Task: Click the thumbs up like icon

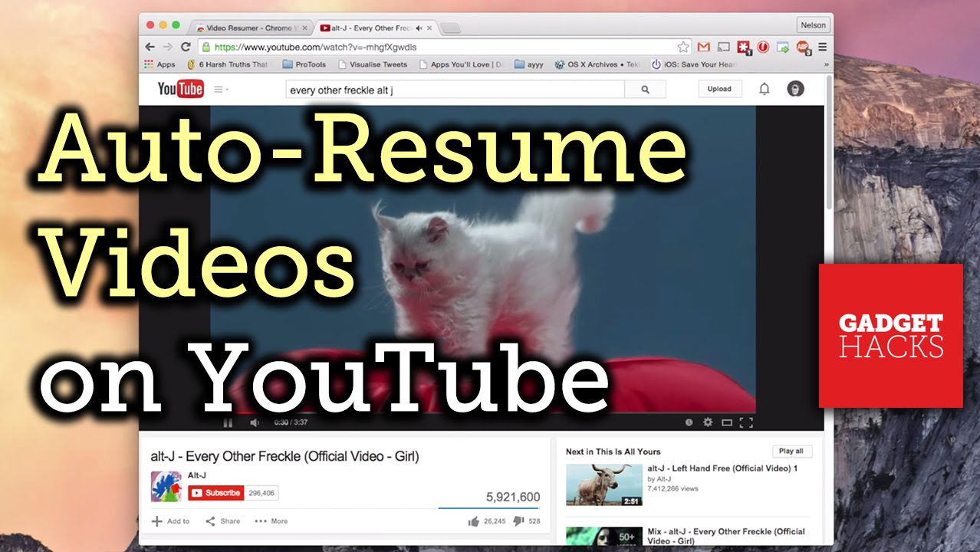Action: coord(473,521)
